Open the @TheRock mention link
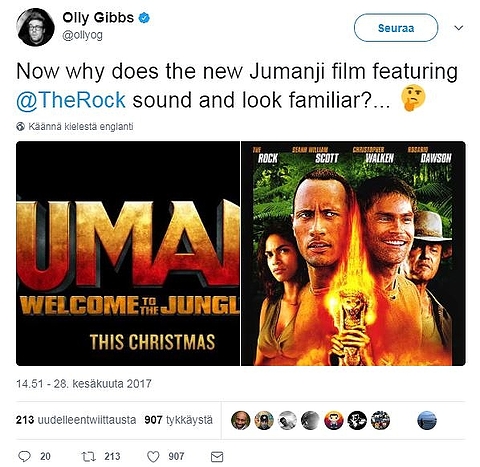This screenshot has width=480, height=467. [71, 100]
